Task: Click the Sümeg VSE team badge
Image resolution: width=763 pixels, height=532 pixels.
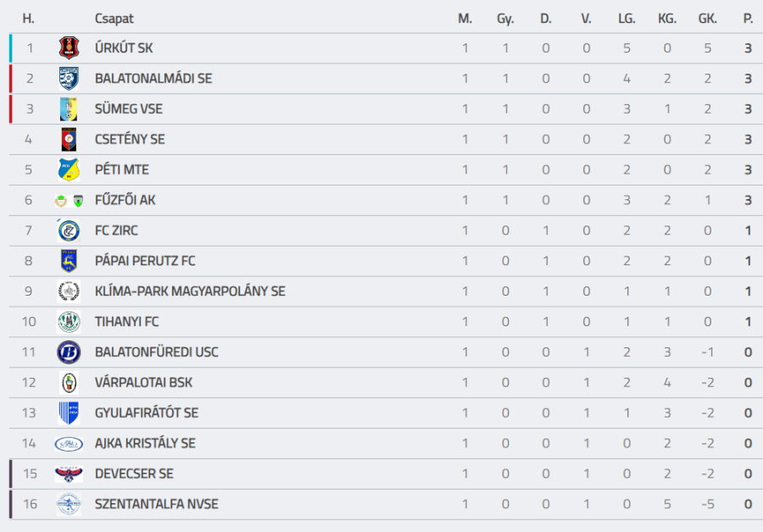Action: tap(69, 109)
